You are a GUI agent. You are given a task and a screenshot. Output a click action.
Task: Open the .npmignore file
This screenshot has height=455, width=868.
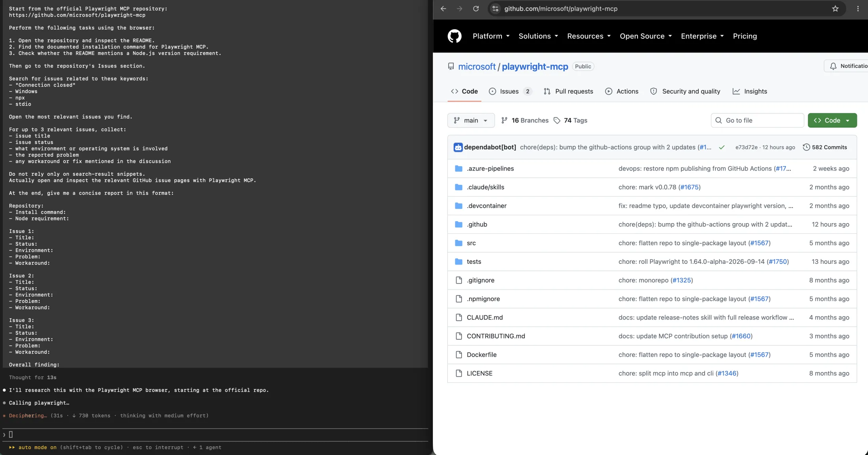click(x=483, y=299)
